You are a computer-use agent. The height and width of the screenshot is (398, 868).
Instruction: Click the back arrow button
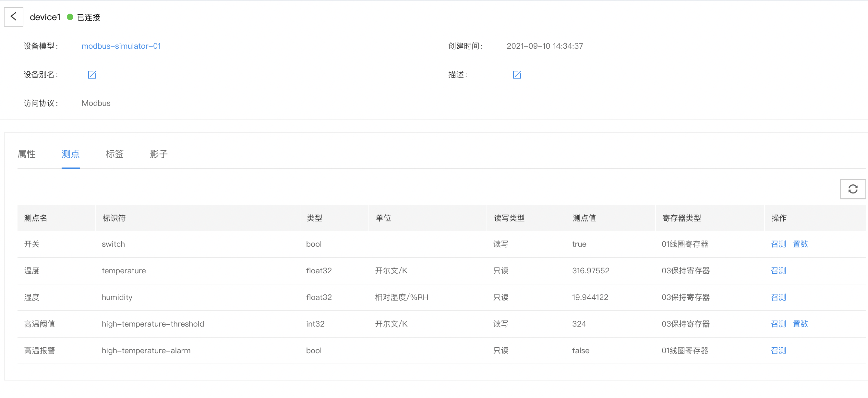pyautogui.click(x=14, y=17)
